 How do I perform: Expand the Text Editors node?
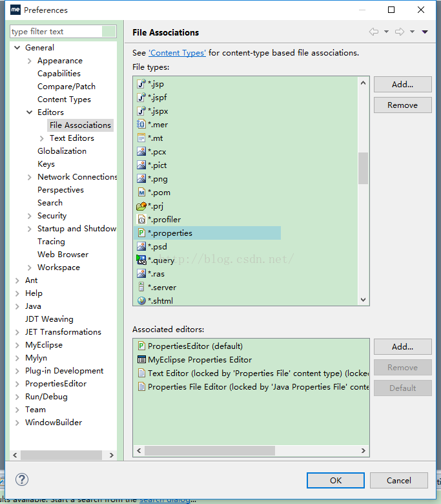point(42,138)
